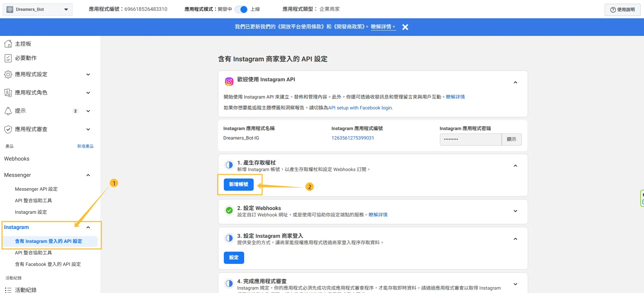Select 含有 Facebook 登入的 API 設定
Viewport: 644px width, 293px height.
click(48, 264)
